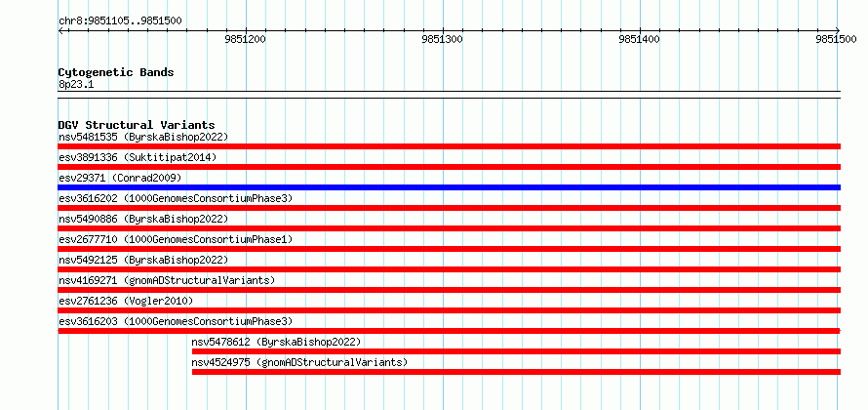The width and height of the screenshot is (868, 410).
Task: Click red bar under nsv5492125
Action: tap(449, 269)
